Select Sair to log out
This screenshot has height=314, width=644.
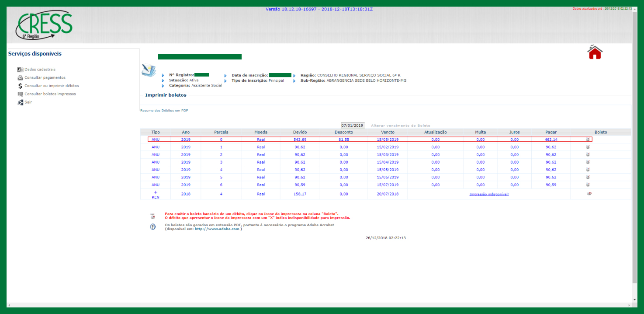pos(28,102)
